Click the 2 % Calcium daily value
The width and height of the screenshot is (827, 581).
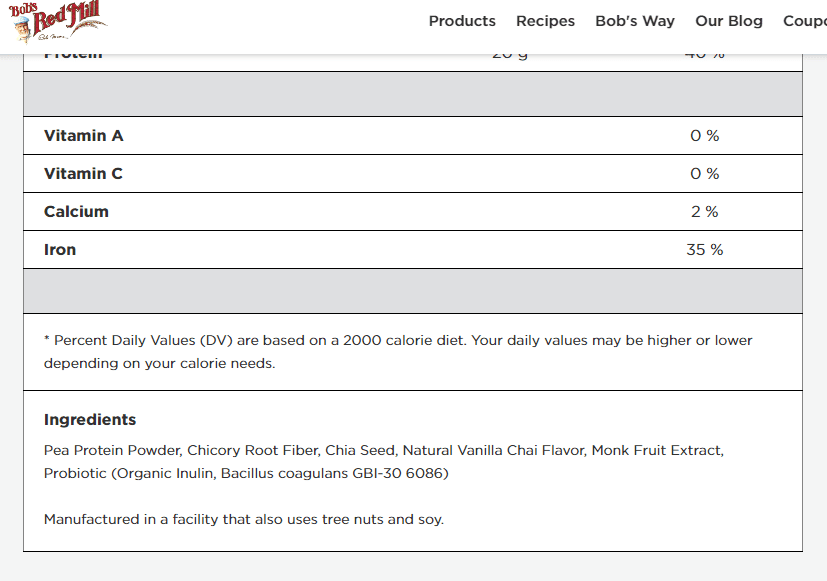tap(704, 212)
